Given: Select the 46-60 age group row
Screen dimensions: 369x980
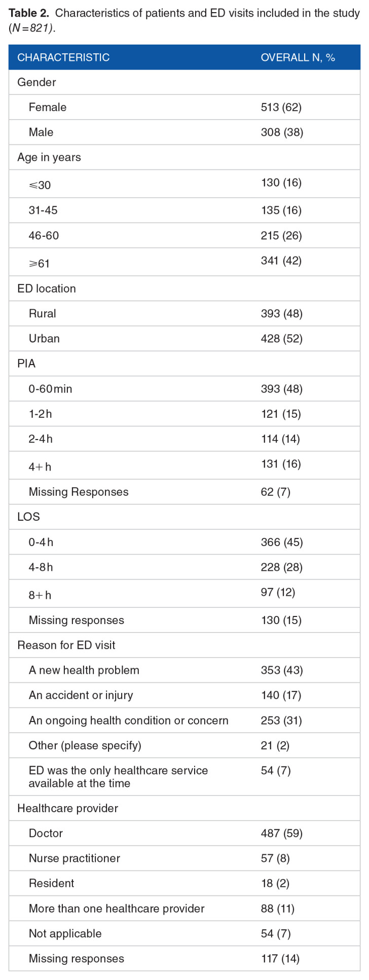Looking at the screenshot, I should (x=44, y=236).
